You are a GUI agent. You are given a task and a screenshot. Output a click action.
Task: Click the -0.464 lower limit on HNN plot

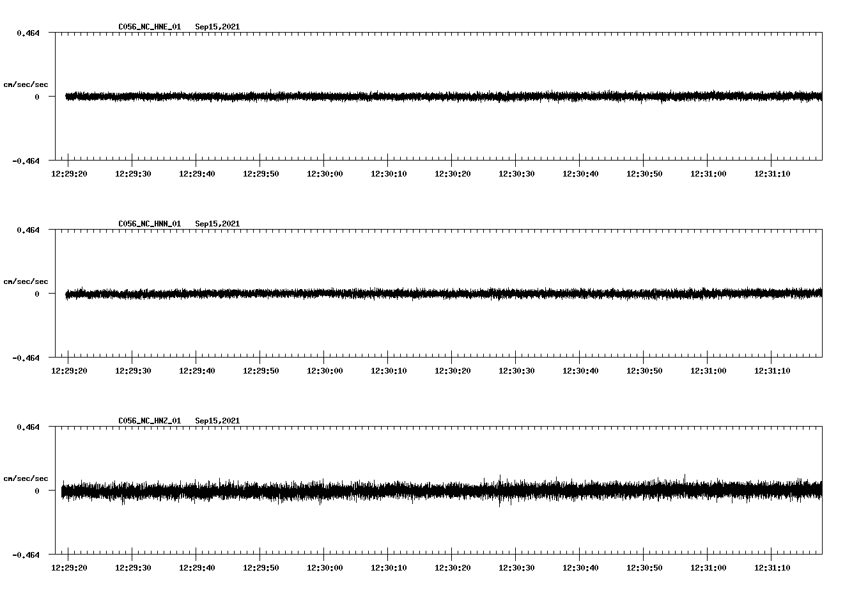(26, 358)
